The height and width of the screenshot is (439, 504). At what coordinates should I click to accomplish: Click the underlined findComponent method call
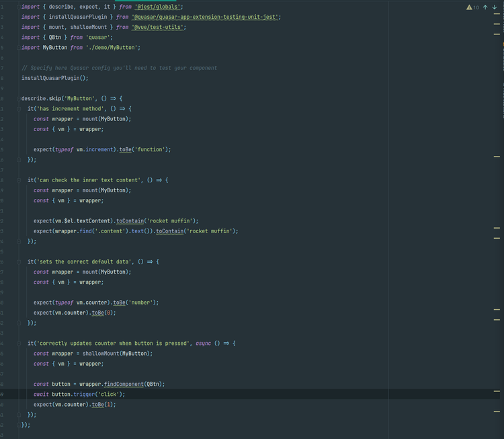pos(124,384)
